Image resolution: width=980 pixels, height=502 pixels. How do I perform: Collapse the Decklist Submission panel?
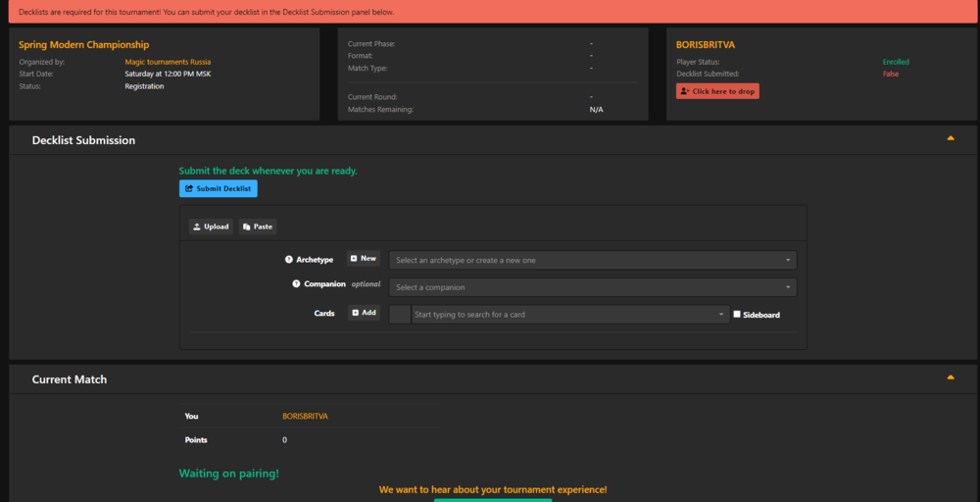950,139
